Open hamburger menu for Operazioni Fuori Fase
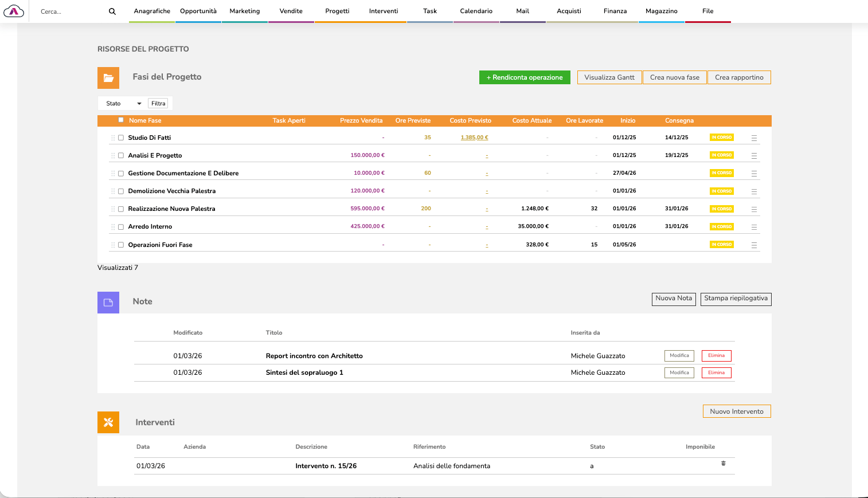This screenshot has height=498, width=868. (x=754, y=245)
